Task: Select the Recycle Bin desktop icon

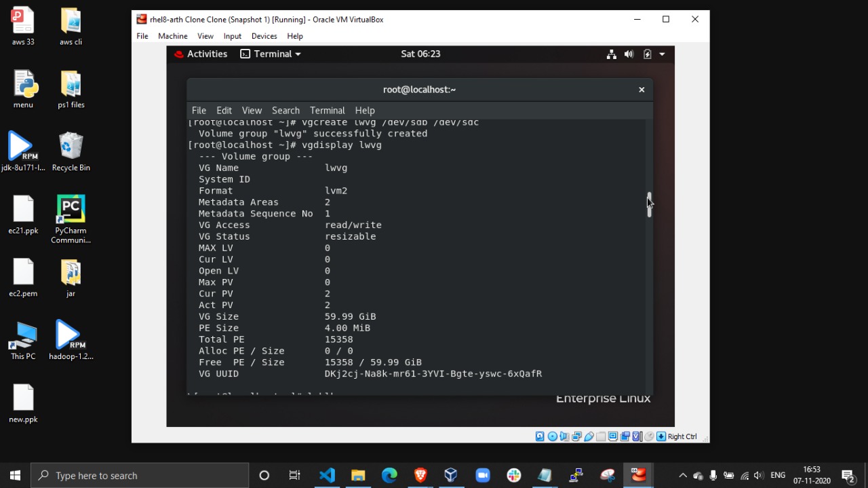Action: 71,152
